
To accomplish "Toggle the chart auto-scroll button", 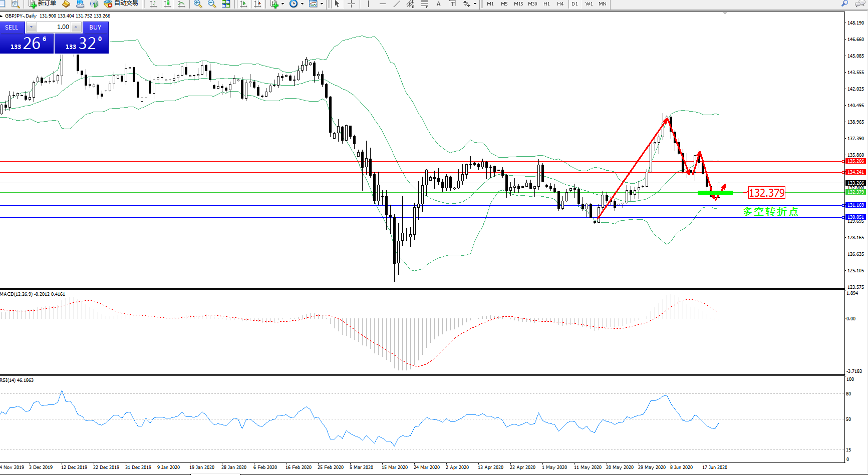I will [x=243, y=4].
